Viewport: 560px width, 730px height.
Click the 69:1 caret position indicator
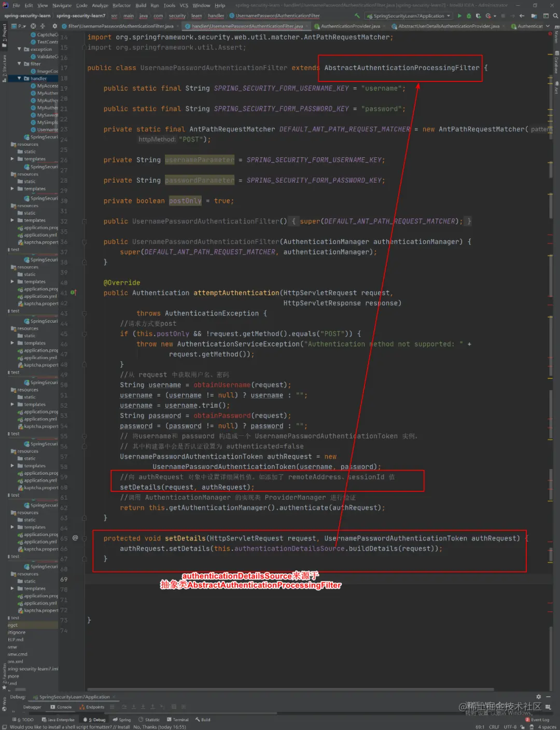[x=480, y=727]
